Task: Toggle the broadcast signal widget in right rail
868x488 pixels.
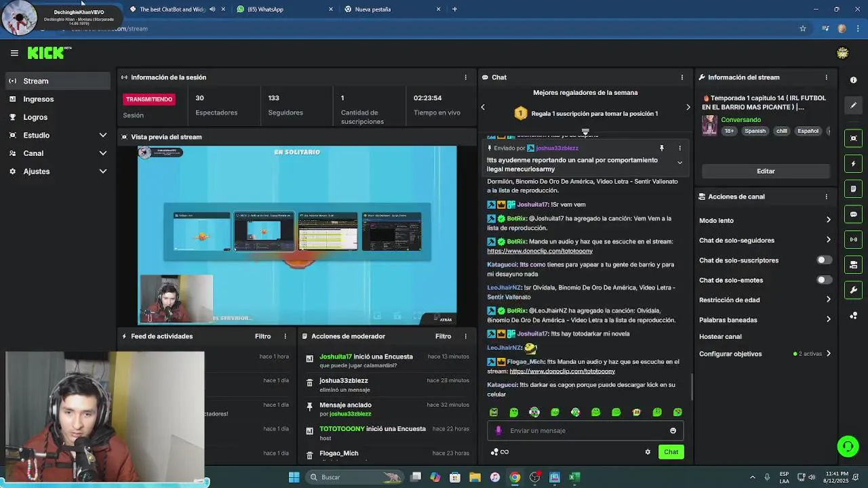Action: [x=853, y=239]
